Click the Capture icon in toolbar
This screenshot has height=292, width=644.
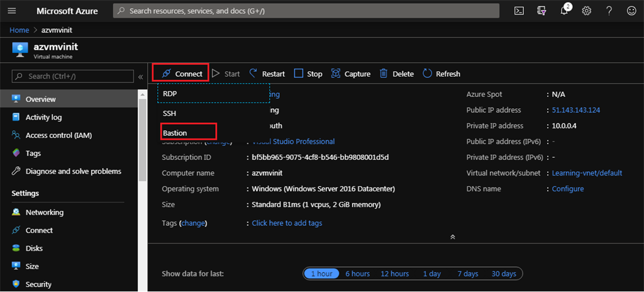click(x=336, y=74)
